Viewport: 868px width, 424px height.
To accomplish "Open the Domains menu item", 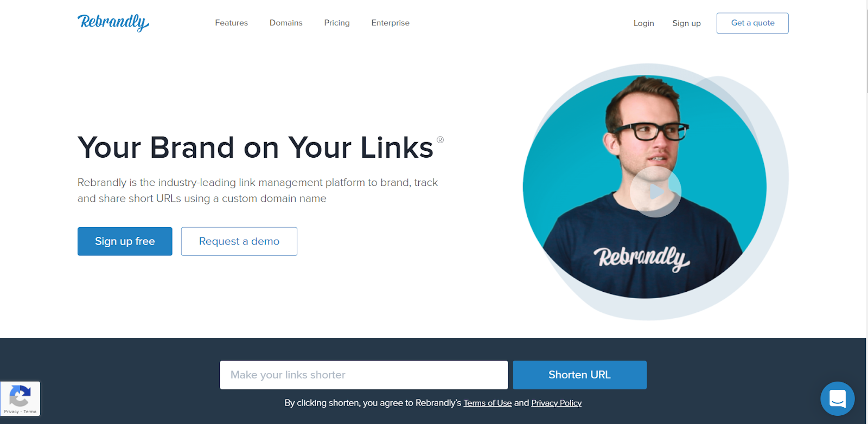I will (x=286, y=23).
